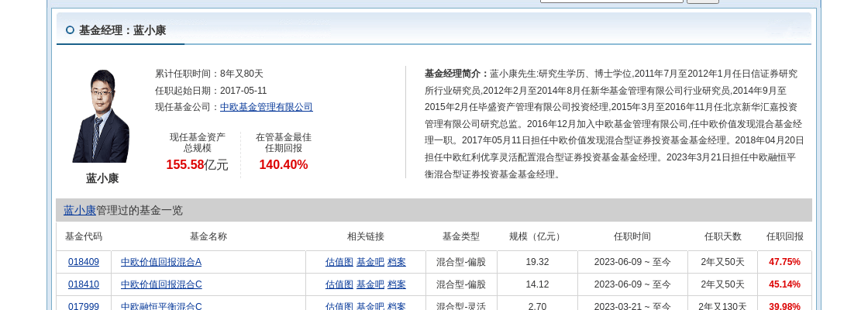Screen dimensions: 868x310
Task: Open 估值图 for fund 017999
Action: click(339, 306)
